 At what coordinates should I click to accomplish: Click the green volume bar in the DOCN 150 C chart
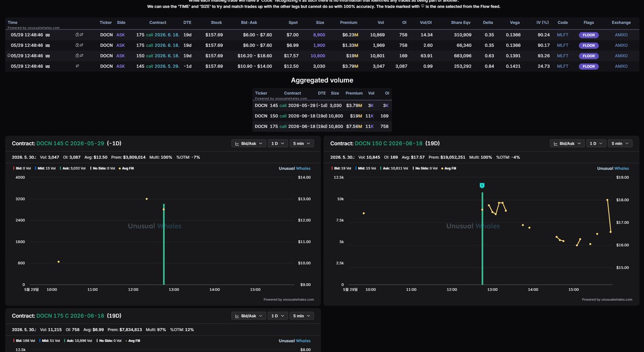[482, 238]
